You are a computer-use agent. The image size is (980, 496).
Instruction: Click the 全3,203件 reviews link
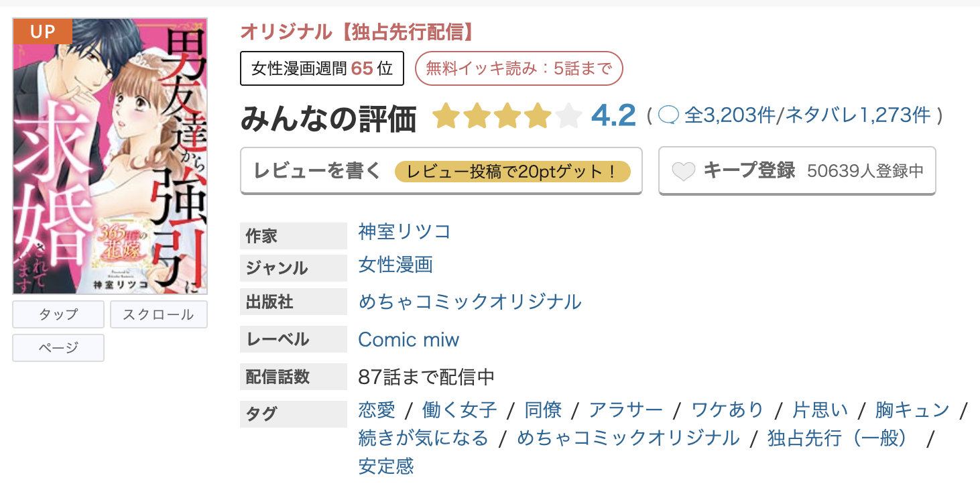click(729, 116)
